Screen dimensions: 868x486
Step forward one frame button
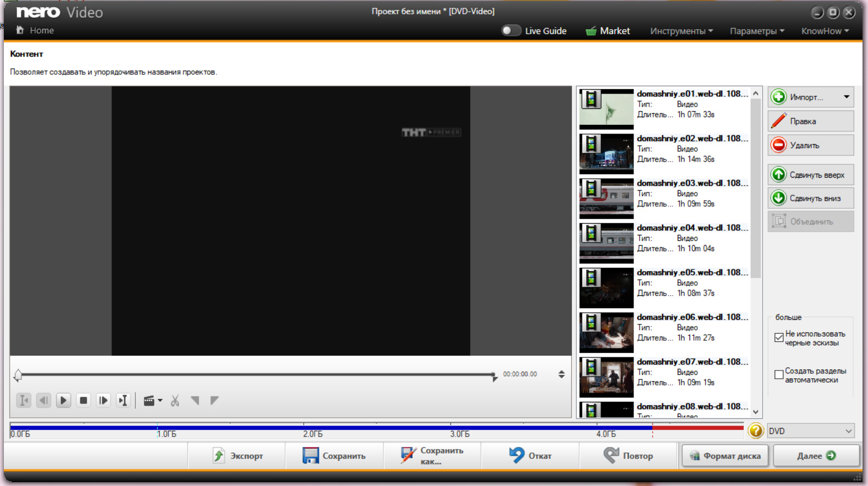[103, 400]
